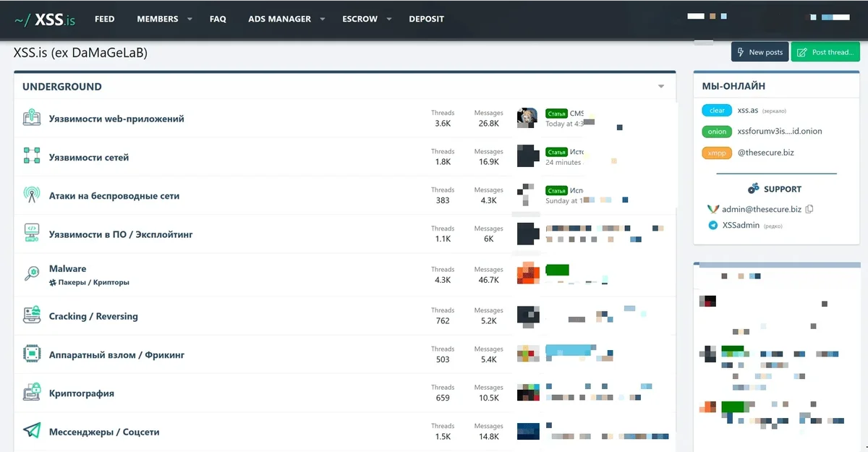Click the Post thread button
Screen dimensions: 868x452
[x=825, y=52]
